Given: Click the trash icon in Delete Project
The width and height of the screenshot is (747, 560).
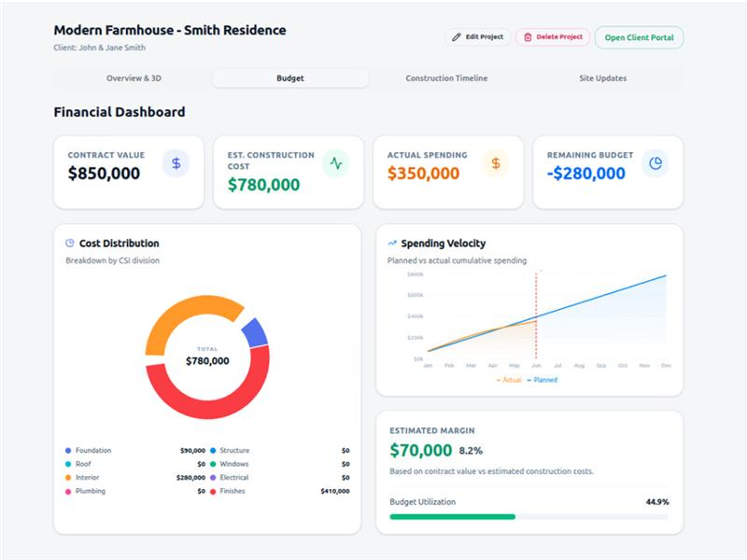Looking at the screenshot, I should [528, 37].
